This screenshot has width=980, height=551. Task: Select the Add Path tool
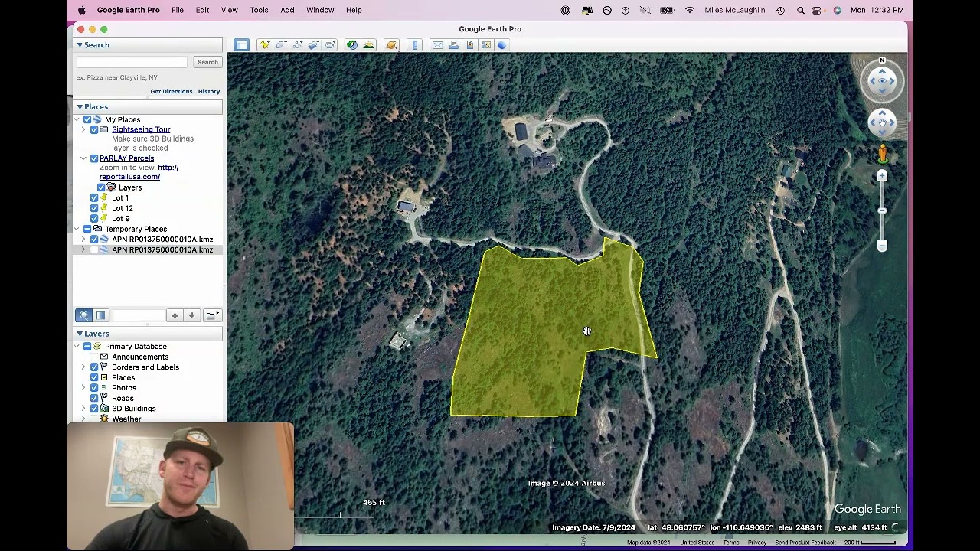[x=297, y=45]
